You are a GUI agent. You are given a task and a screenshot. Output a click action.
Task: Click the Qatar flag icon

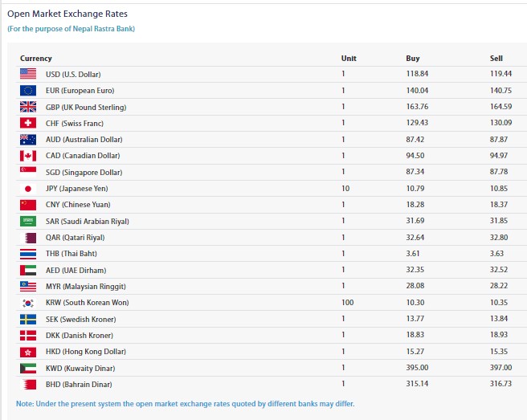tap(28, 238)
